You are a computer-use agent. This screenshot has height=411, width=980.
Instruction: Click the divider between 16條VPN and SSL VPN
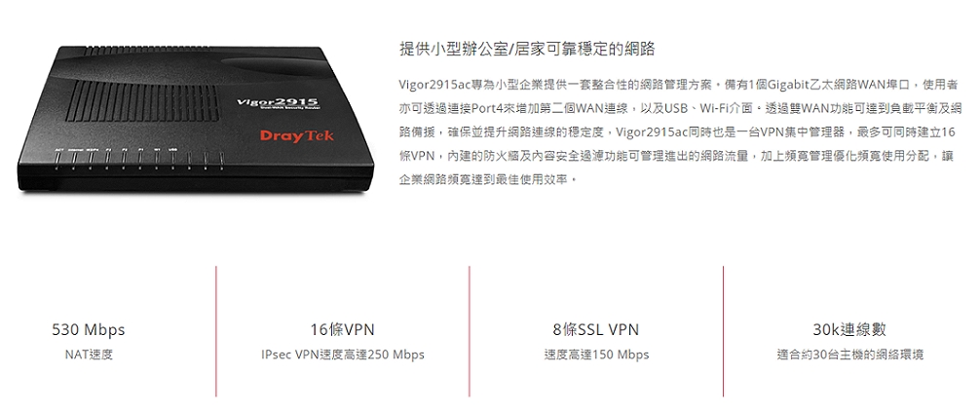point(470,331)
